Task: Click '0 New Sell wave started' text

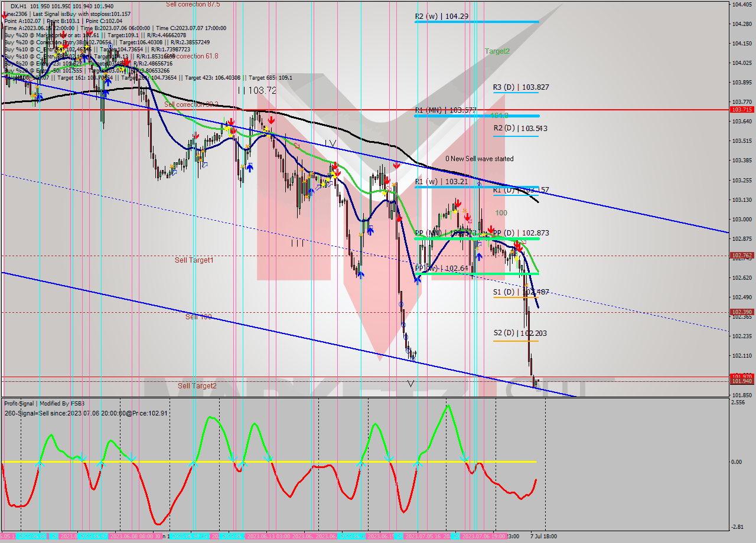Action: click(480, 159)
